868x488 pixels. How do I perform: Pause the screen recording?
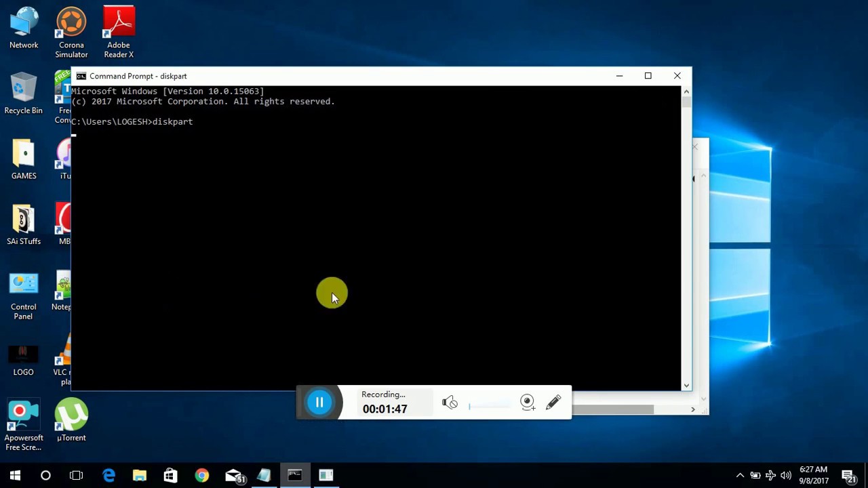point(319,402)
